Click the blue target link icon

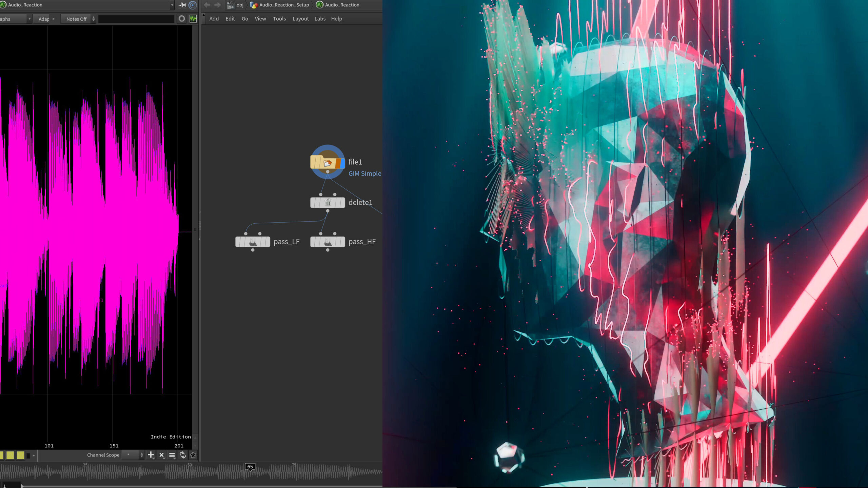193,5
